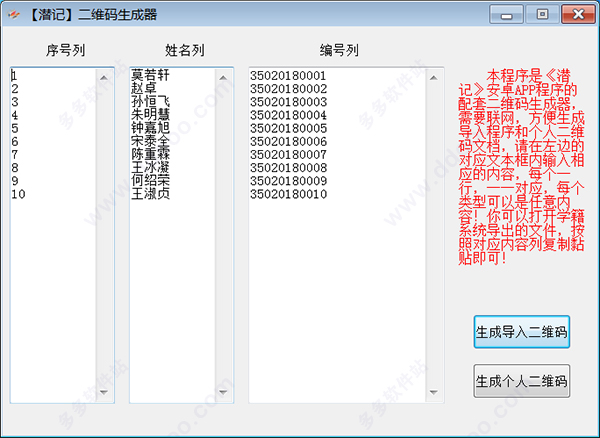Click up arrow of 序号列 scrollbar
The image size is (600, 438).
click(103, 78)
